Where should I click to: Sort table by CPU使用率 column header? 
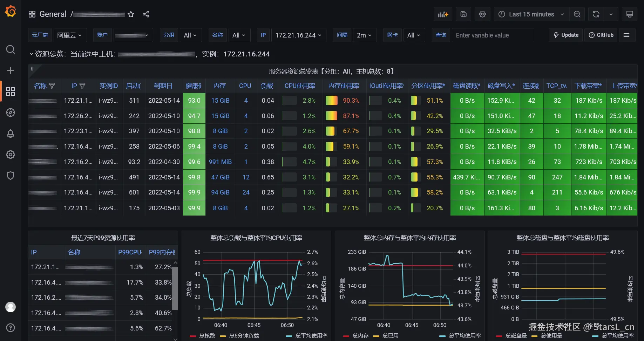point(300,86)
